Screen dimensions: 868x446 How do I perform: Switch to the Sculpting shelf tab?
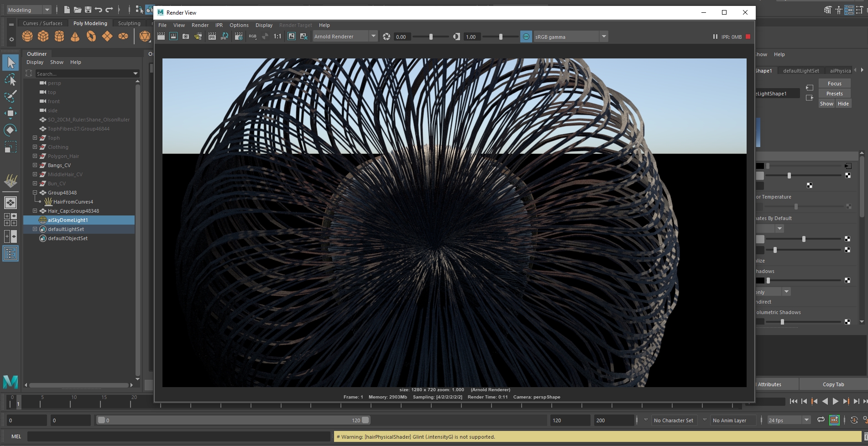(x=129, y=23)
